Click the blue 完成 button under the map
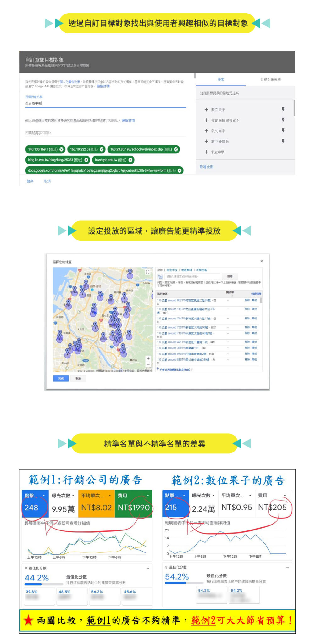Screen dimensions: 316x644 61,378
